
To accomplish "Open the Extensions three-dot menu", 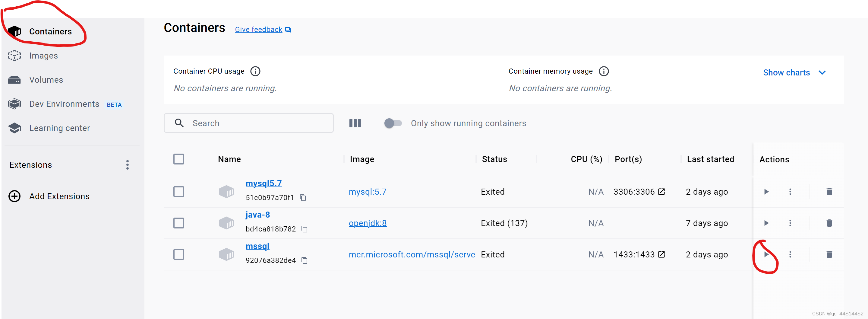I will (127, 165).
